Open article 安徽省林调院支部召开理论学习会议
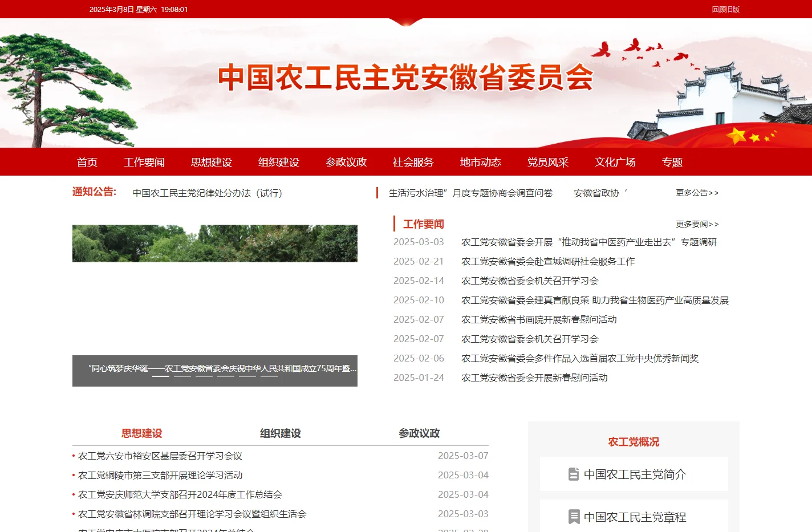The image size is (812, 532). (192, 514)
